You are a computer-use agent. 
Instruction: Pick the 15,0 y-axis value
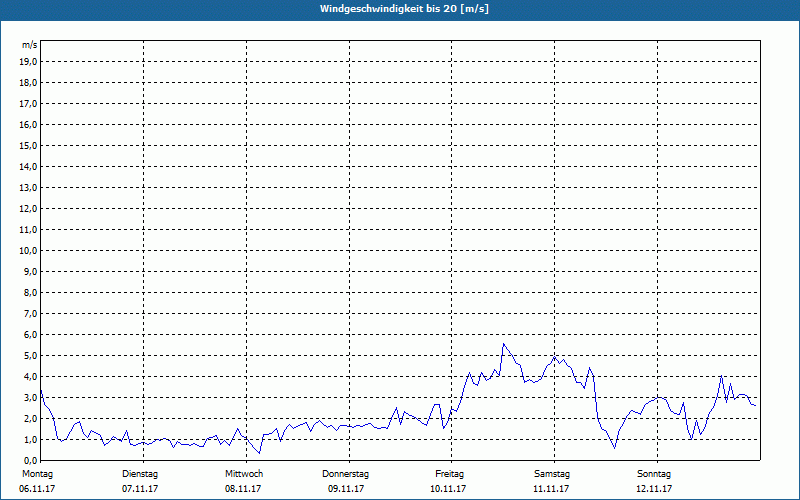click(x=29, y=145)
